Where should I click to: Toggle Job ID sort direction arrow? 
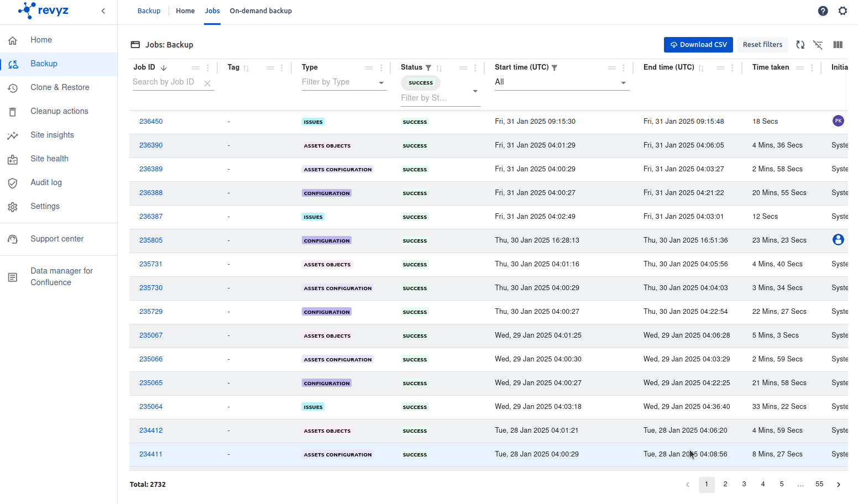(x=164, y=68)
